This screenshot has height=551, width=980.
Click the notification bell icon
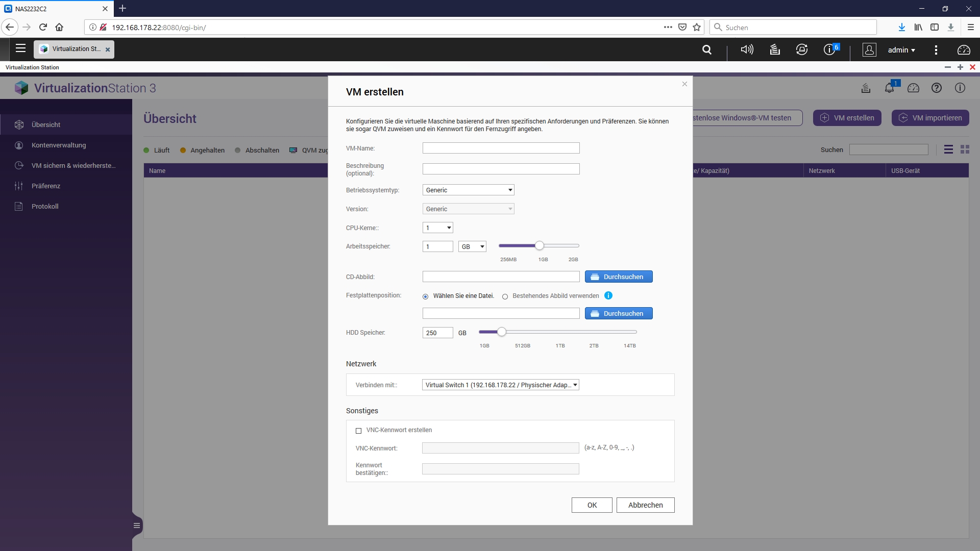pyautogui.click(x=889, y=88)
